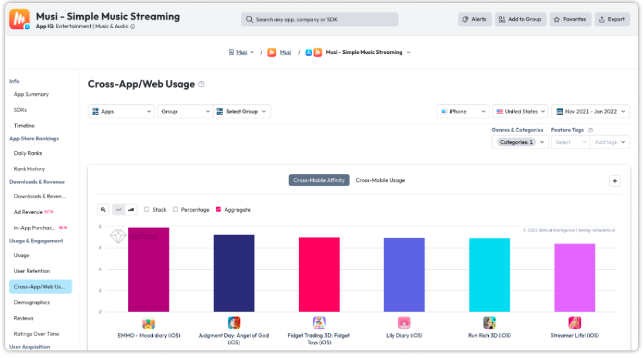Click the chart zoom magnifier icon
This screenshot has height=358, width=644.
(x=103, y=210)
